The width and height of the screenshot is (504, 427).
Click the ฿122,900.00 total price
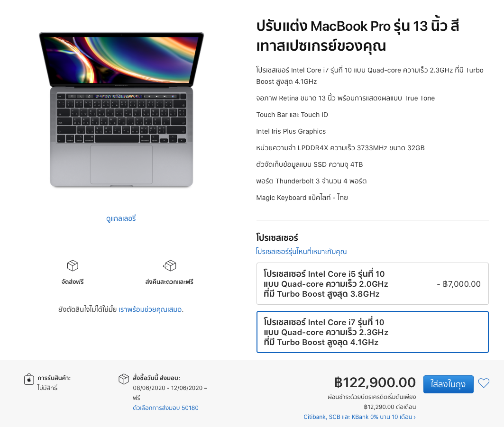click(x=375, y=382)
